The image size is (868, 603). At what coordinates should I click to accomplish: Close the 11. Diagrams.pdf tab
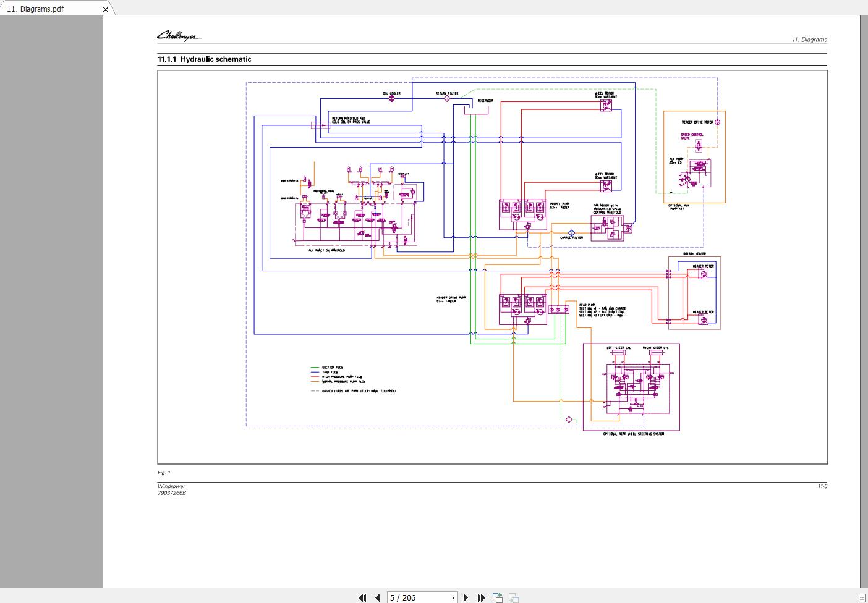[106, 9]
